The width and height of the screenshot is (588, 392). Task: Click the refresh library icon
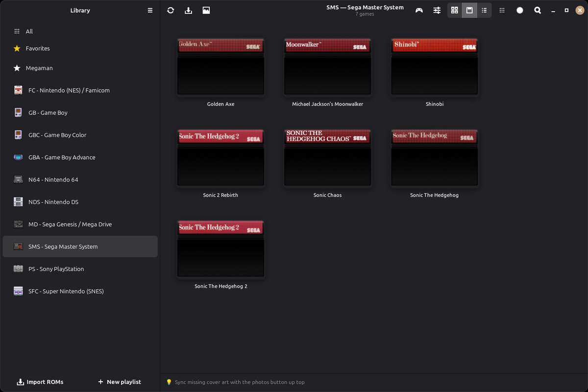pos(171,10)
